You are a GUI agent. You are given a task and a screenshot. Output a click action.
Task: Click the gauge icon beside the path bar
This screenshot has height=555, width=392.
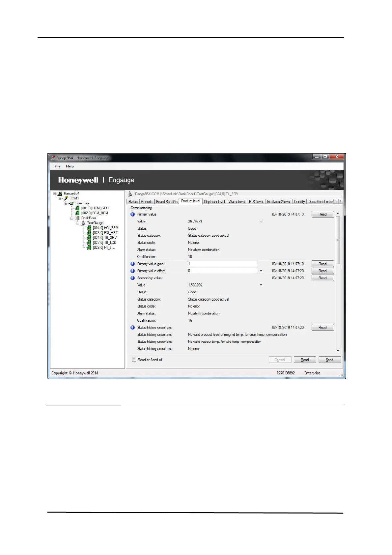[x=130, y=194]
